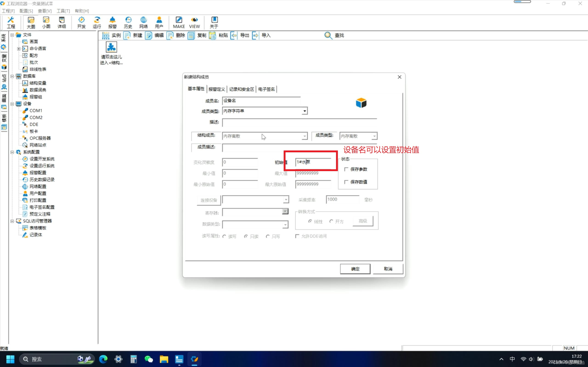Screen dimensions: 588x367
Task: Collapse the 系统配置 tree node
Action: point(12,152)
